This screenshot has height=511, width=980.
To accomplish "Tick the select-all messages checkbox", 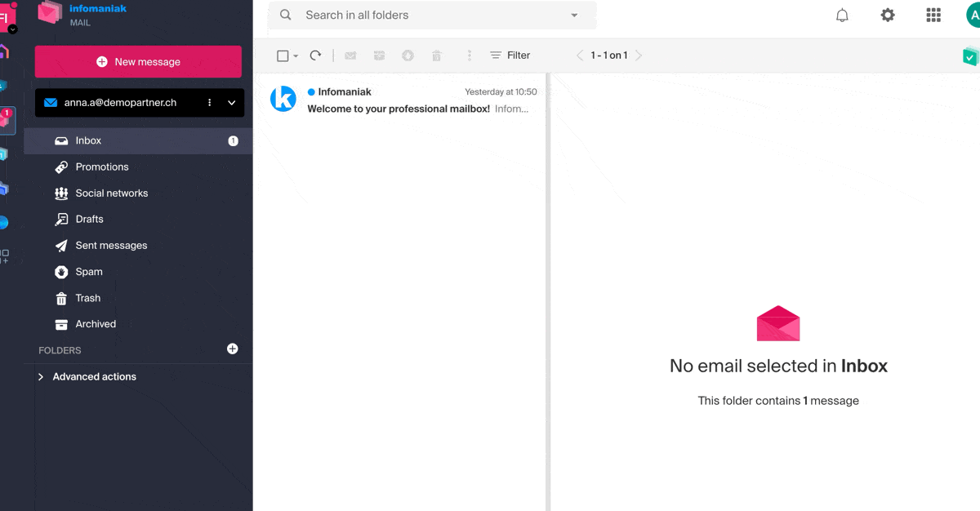I will (x=283, y=56).
